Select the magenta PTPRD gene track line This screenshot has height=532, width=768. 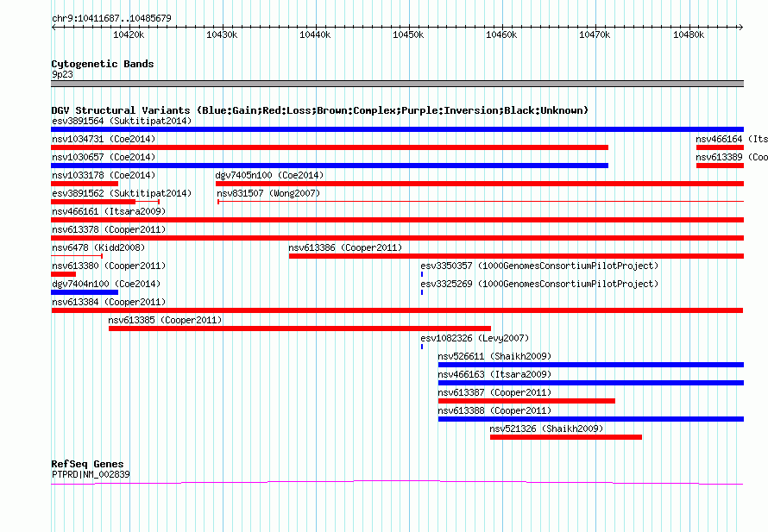pyautogui.click(x=397, y=483)
